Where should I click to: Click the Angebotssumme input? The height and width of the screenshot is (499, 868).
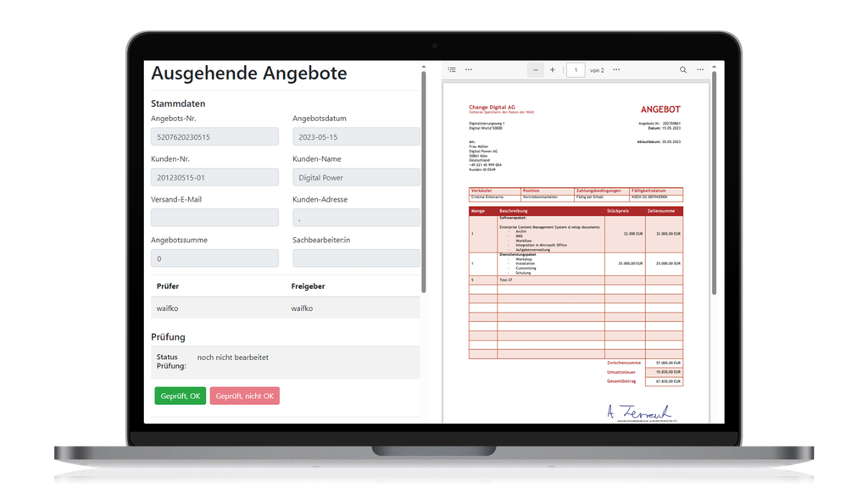click(x=214, y=258)
